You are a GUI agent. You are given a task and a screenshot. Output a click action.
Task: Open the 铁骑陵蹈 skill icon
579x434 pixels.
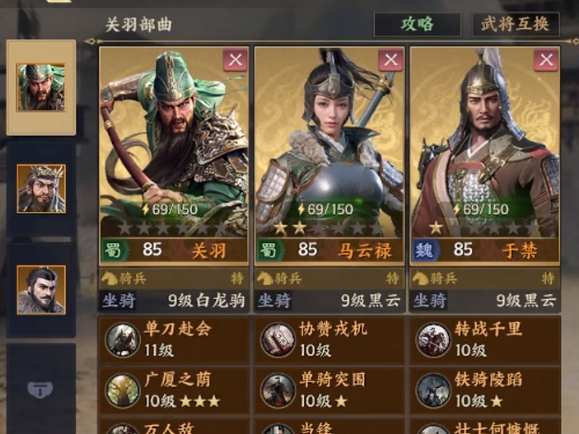pyautogui.click(x=433, y=391)
